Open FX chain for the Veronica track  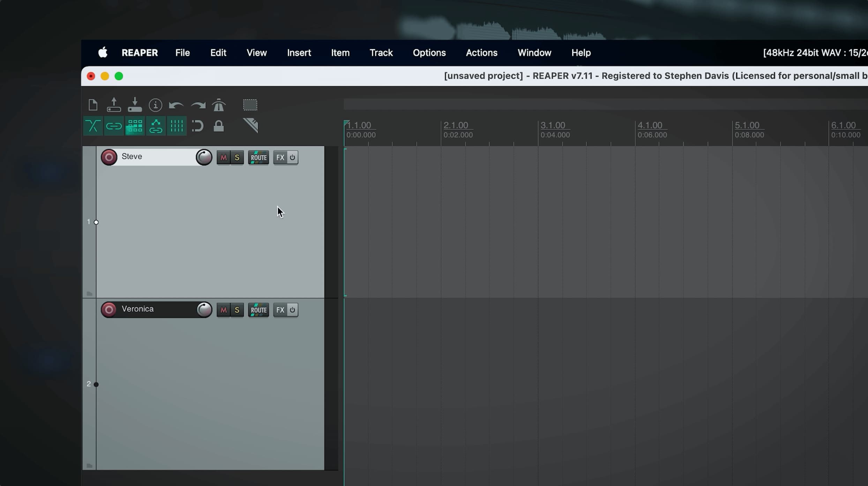280,310
